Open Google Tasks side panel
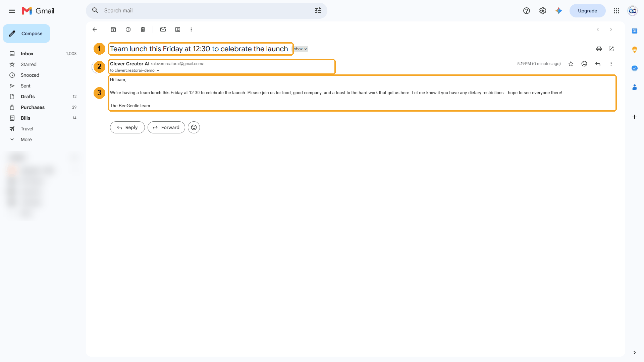Image resolution: width=644 pixels, height=362 pixels. (x=635, y=68)
